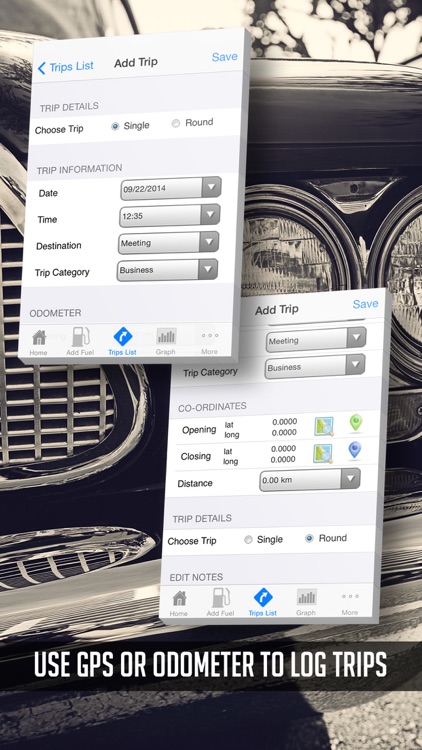Switch to Trips List tab in lower screen

[263, 602]
